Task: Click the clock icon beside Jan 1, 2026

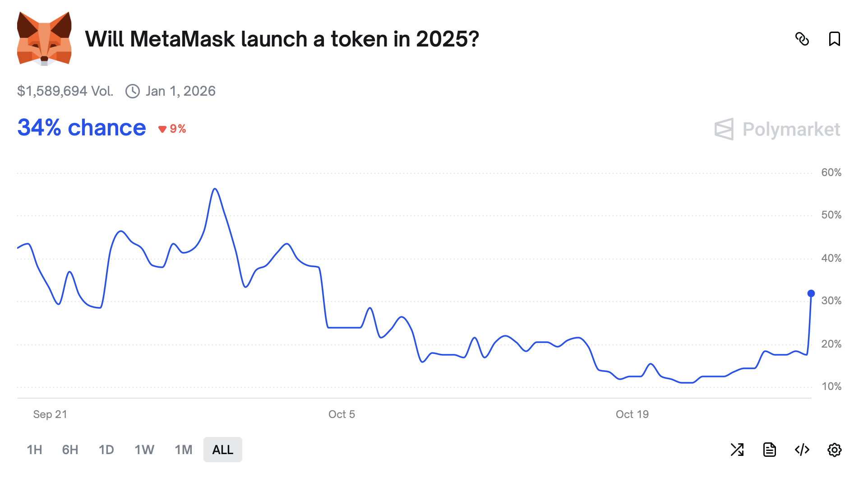Action: (132, 91)
